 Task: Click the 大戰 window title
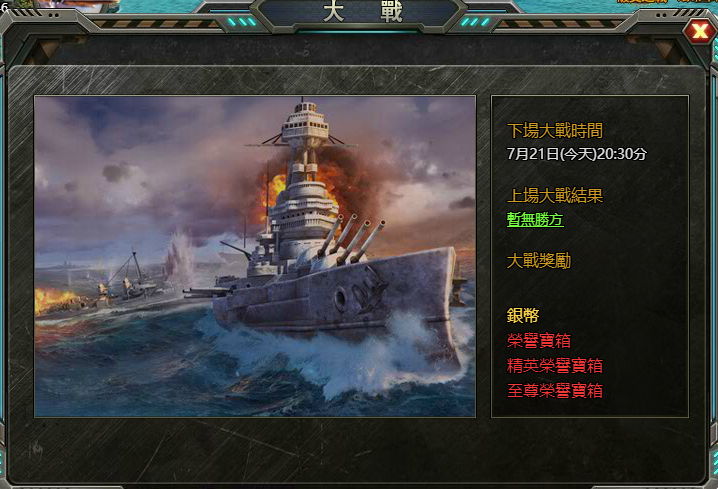(362, 11)
